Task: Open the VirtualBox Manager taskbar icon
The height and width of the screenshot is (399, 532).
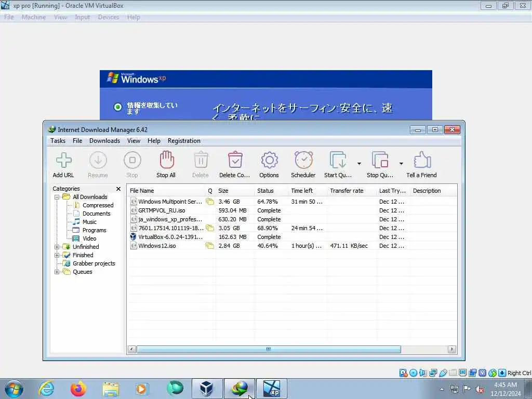Action: tap(207, 389)
